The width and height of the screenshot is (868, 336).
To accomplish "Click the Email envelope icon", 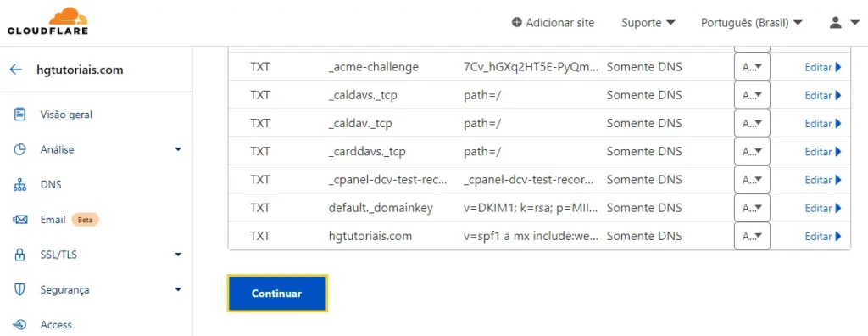I will [x=20, y=220].
